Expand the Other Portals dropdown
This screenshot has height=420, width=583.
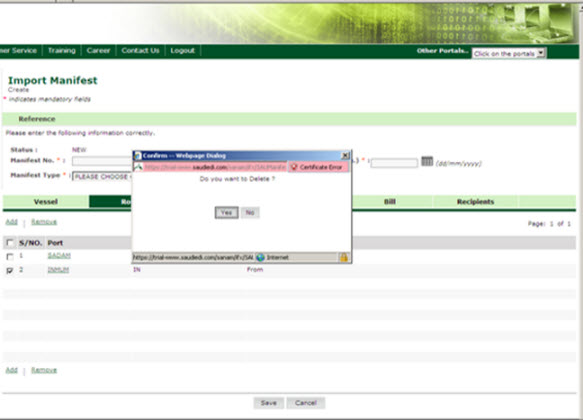coord(509,54)
